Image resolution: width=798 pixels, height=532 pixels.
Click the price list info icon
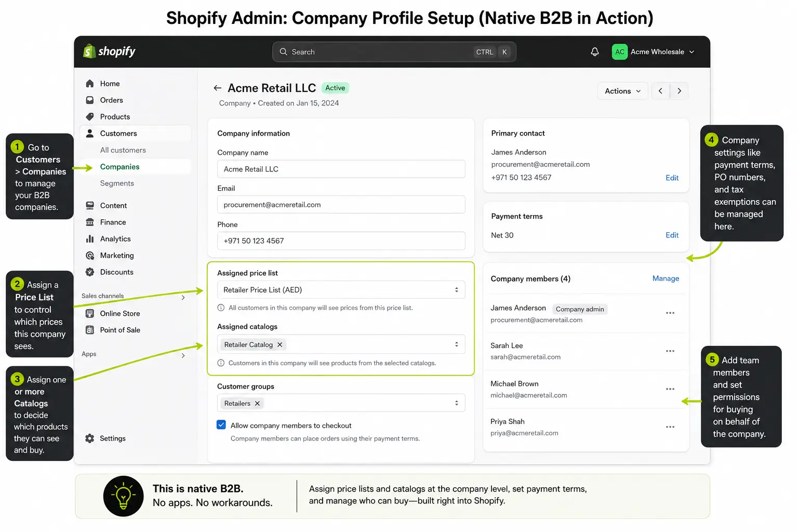[x=221, y=308]
